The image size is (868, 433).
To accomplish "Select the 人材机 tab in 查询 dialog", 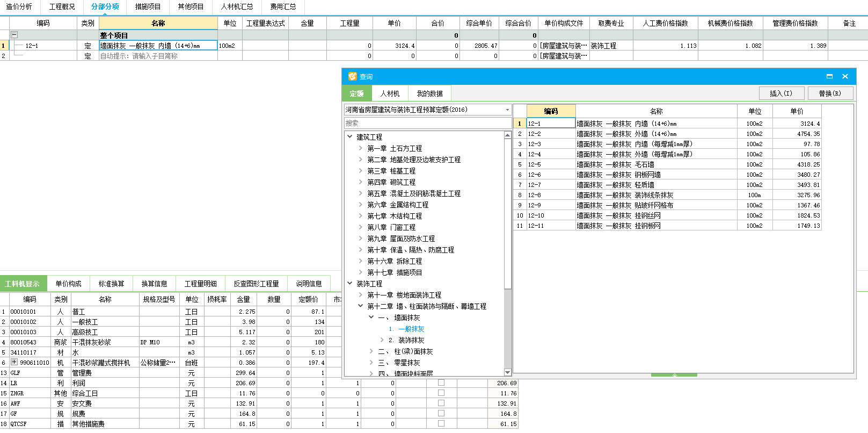I will click(x=390, y=93).
